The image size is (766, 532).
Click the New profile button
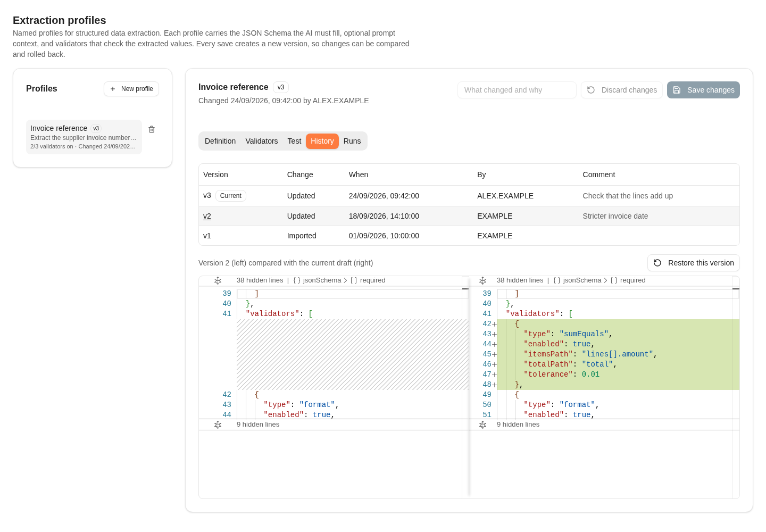[x=131, y=89]
